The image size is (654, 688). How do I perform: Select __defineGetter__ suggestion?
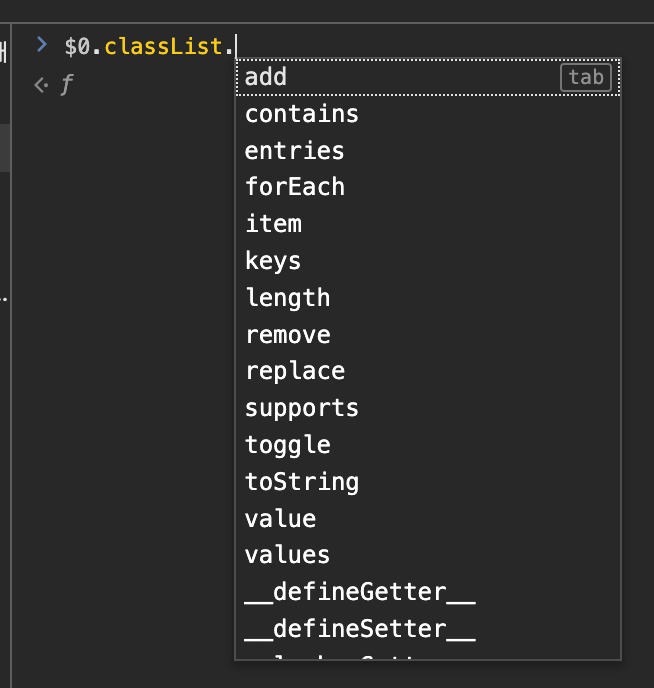[428, 593]
